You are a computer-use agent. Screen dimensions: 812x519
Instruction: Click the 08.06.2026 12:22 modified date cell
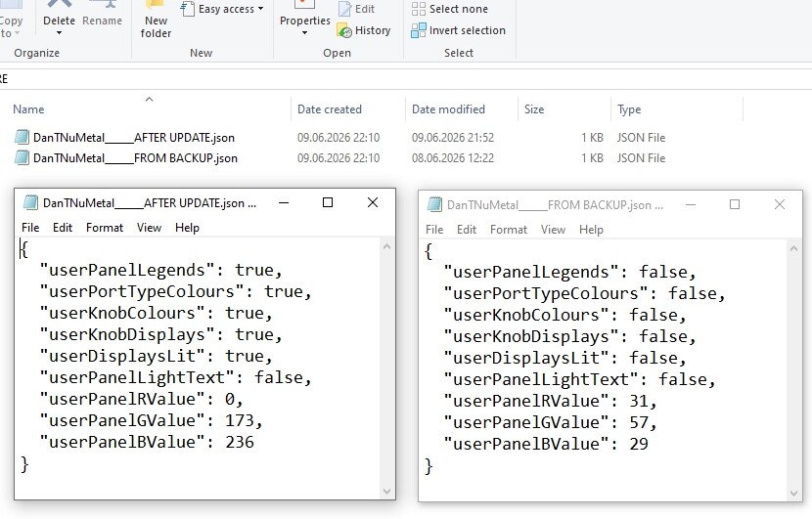pyautogui.click(x=453, y=157)
